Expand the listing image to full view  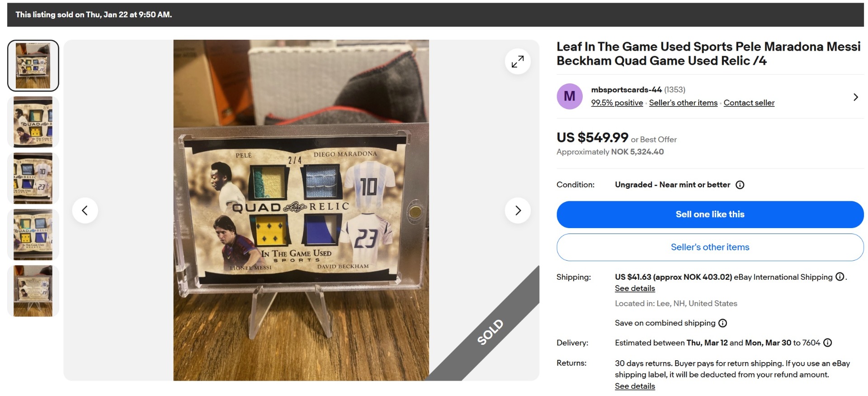518,62
